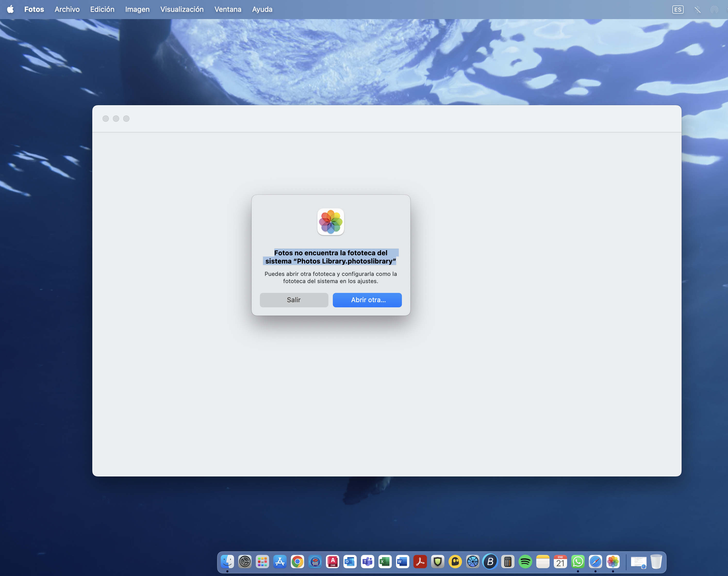Open the Visualización menu
The width and height of the screenshot is (728, 576).
click(x=182, y=10)
